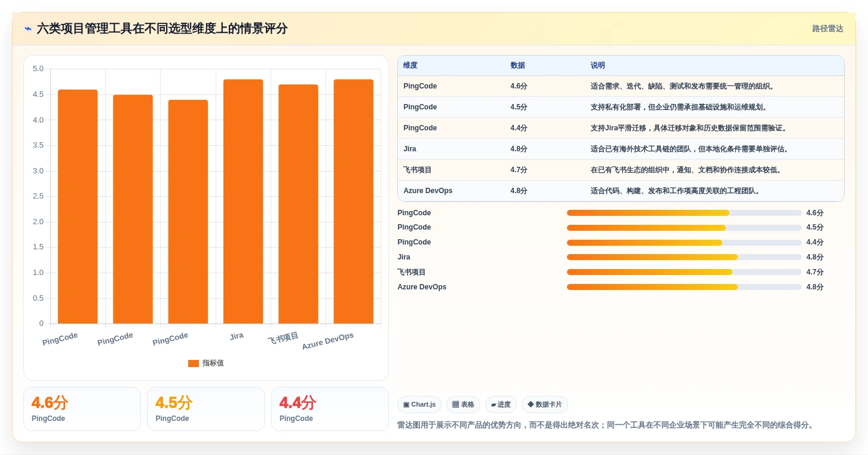This screenshot has height=455, width=868.
Task: Click the 进度 chip
Action: click(x=501, y=405)
